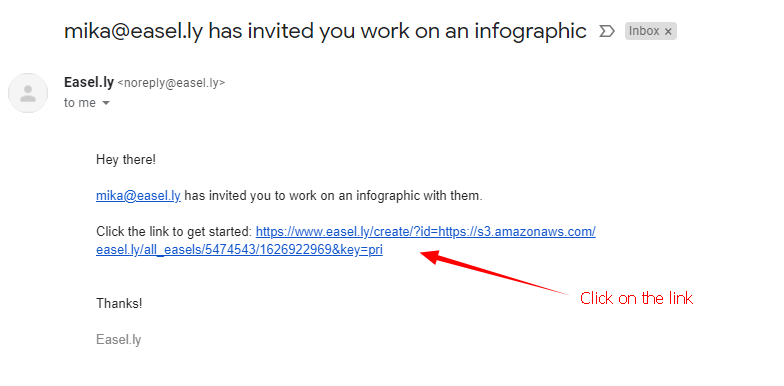
Task: Click the red "Click on the link" annotation
Action: pyautogui.click(x=636, y=298)
